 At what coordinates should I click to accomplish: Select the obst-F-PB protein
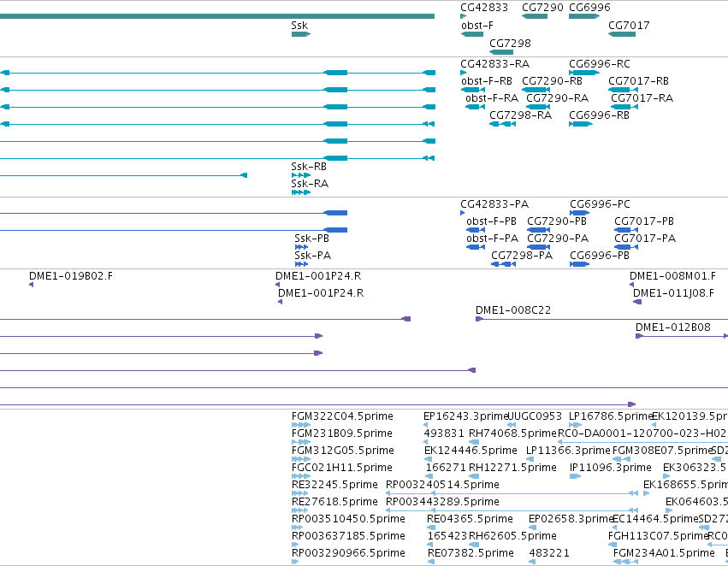(476, 230)
